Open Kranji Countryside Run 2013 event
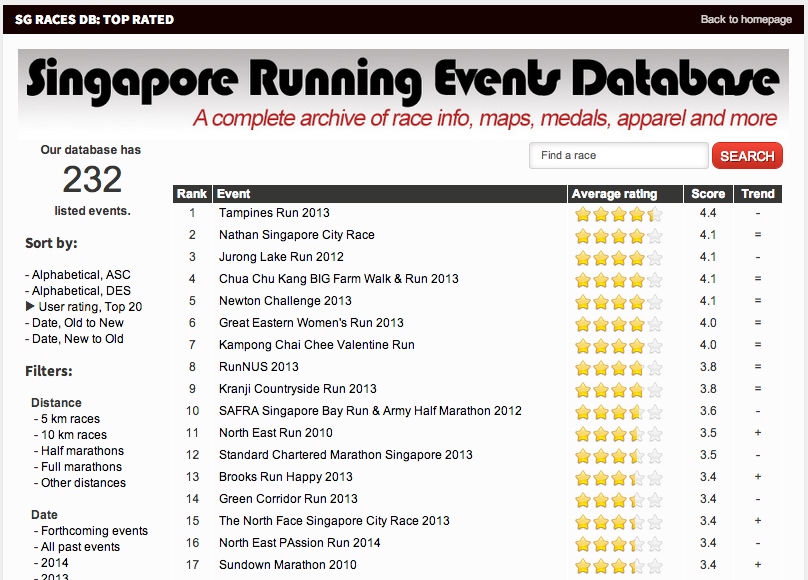This screenshot has width=808, height=580. point(298,389)
